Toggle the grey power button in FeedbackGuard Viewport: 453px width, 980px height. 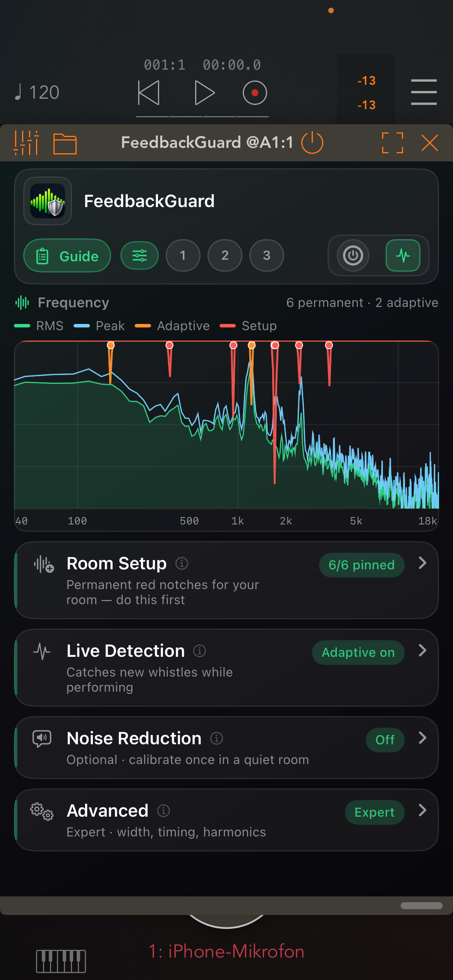tap(353, 255)
